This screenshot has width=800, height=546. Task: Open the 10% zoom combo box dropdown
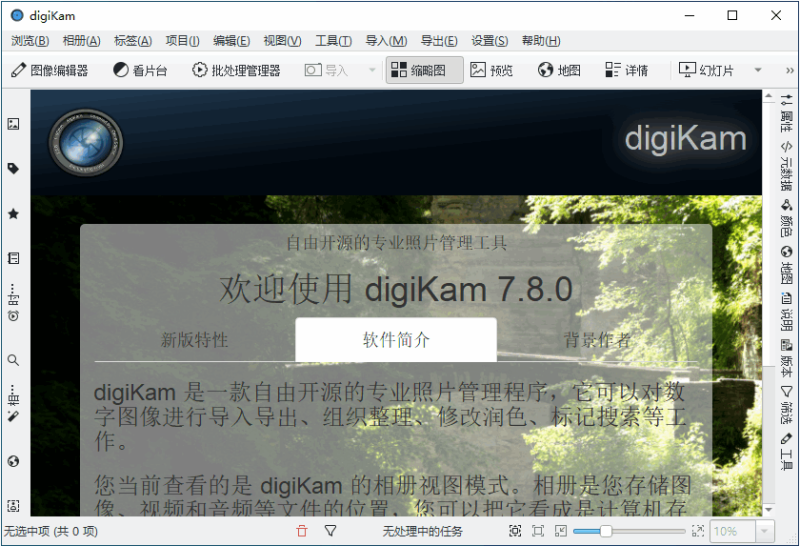coord(764,531)
